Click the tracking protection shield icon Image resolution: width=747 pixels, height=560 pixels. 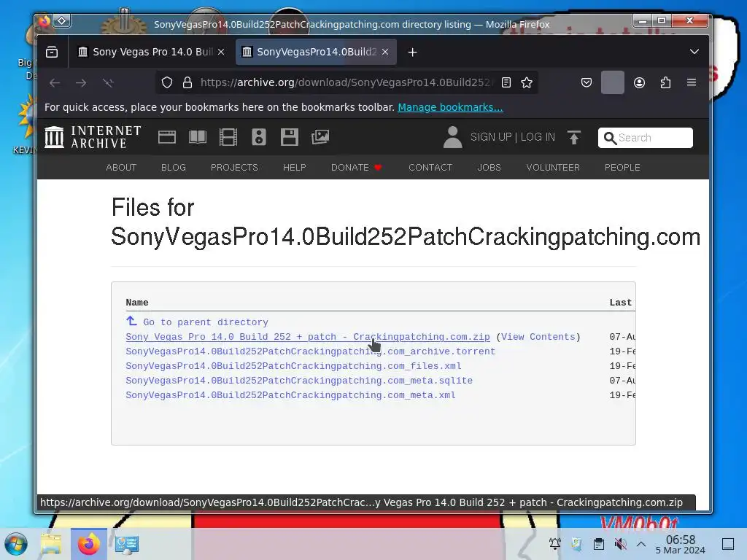click(167, 82)
